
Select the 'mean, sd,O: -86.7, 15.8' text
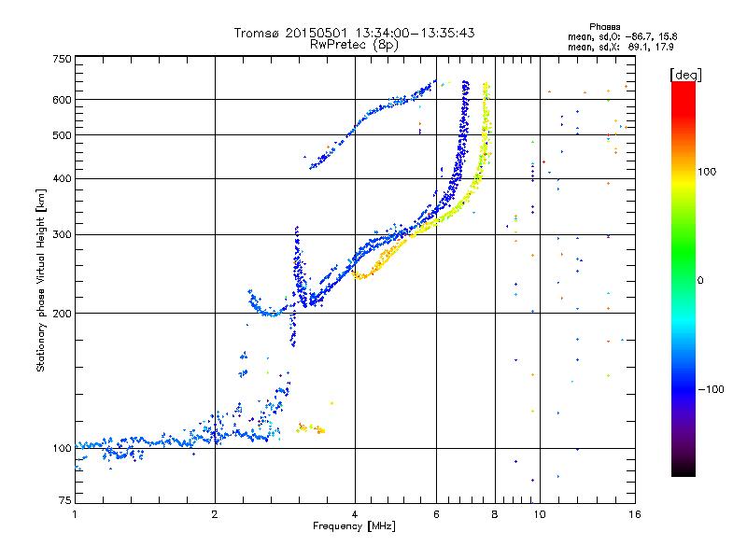pos(623,36)
